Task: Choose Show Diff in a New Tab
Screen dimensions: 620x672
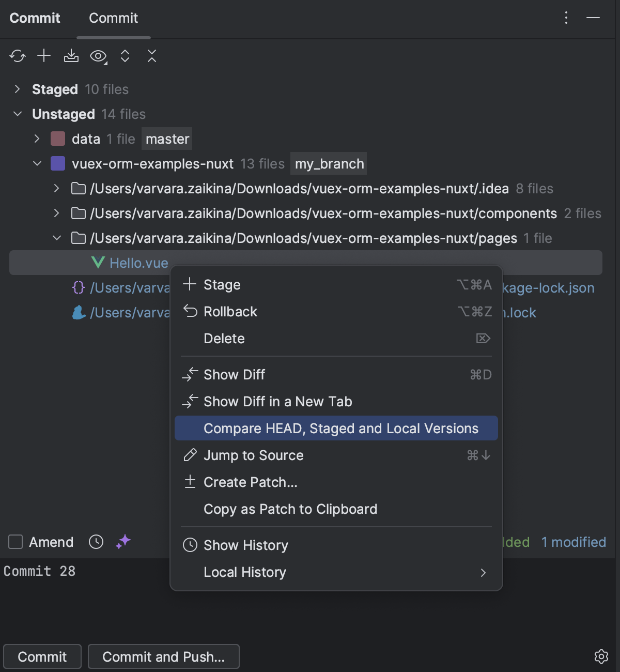Action: click(278, 401)
